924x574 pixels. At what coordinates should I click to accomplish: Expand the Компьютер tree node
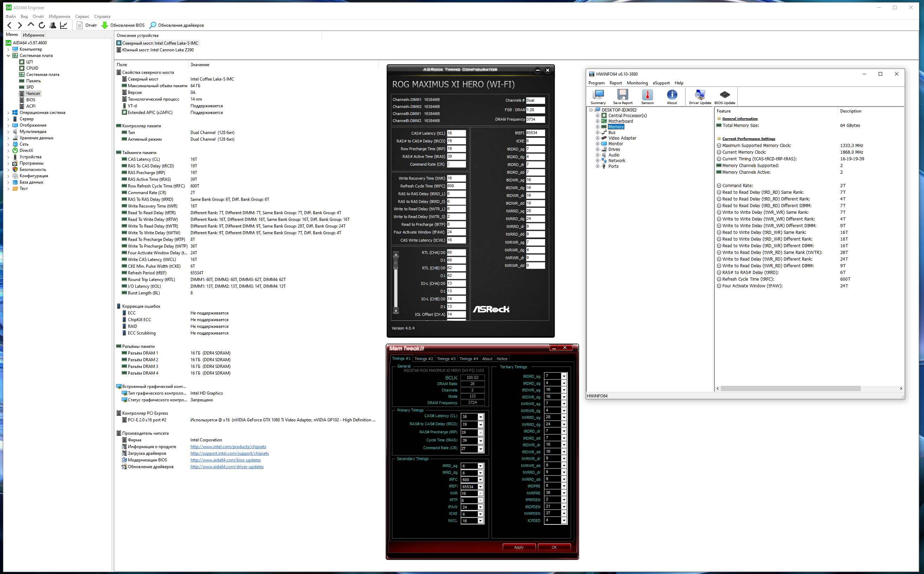8,49
